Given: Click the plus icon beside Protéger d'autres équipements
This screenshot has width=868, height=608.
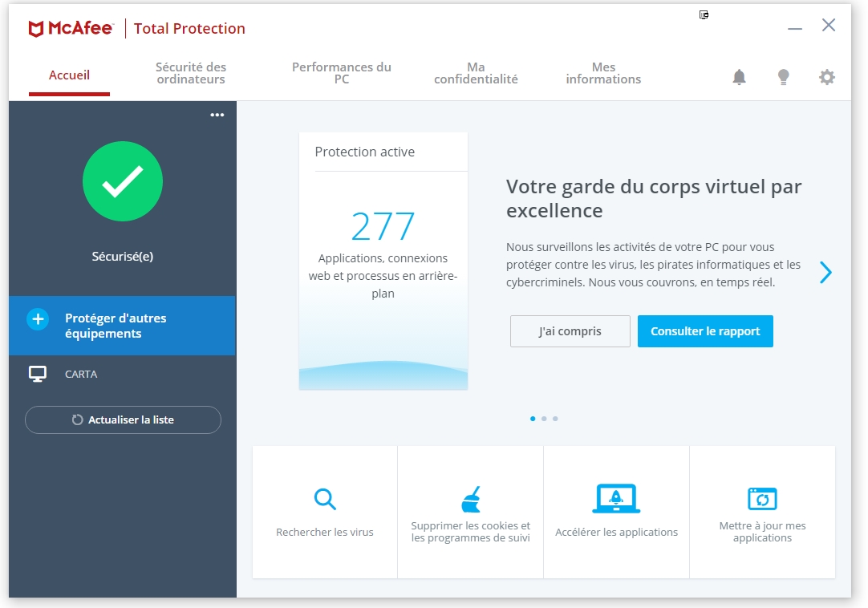Looking at the screenshot, I should point(38,319).
